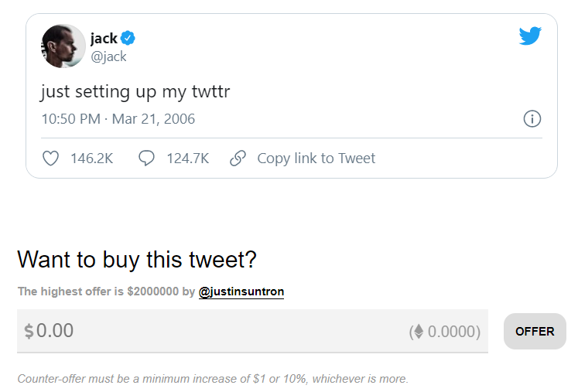Click the 146.2K likes count
The image size is (578, 392).
[x=91, y=159]
